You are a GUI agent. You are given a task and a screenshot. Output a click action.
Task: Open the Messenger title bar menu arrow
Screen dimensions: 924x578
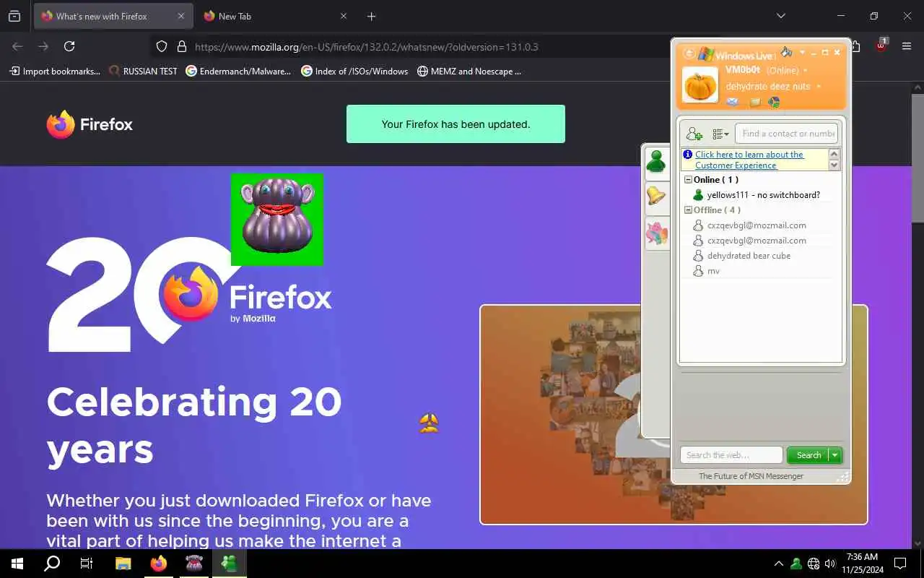pyautogui.click(x=802, y=52)
